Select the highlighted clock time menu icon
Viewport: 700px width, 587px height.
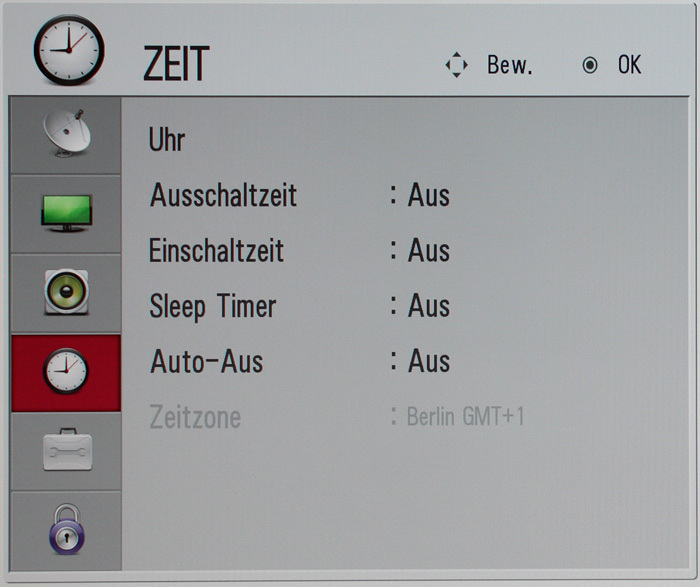(x=66, y=372)
